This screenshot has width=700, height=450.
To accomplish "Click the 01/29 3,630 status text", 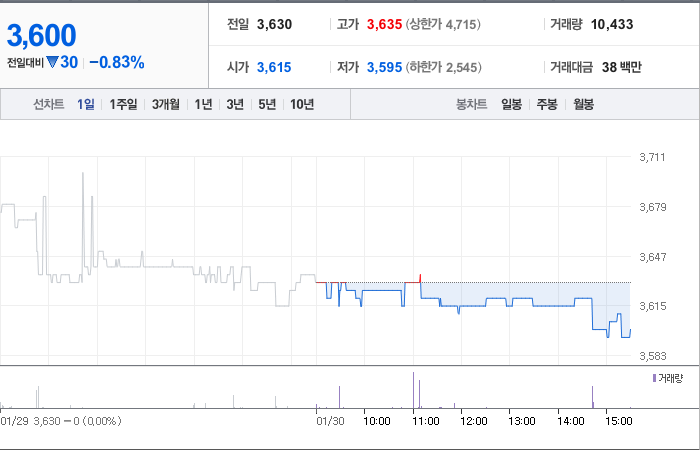I will pos(61,421).
